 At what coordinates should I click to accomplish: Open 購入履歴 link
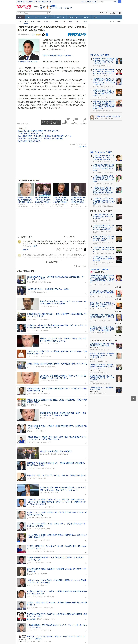coord(112,13)
